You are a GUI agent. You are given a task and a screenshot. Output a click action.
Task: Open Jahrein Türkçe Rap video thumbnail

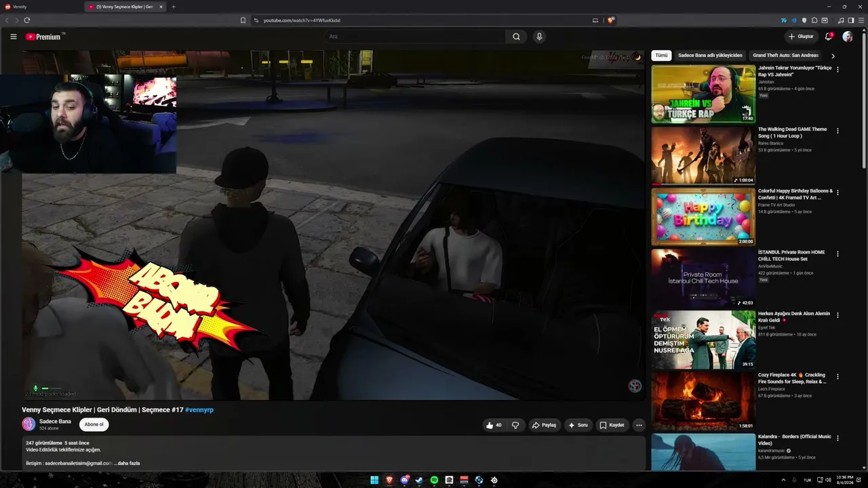click(x=703, y=94)
